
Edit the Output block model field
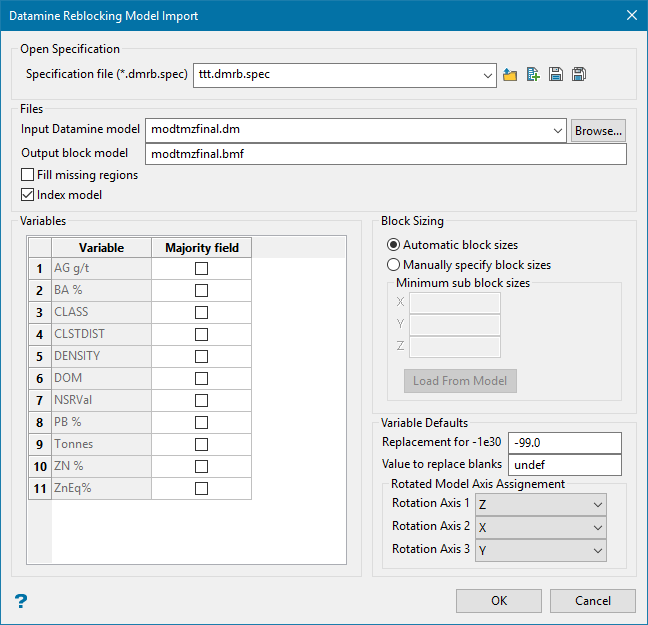click(x=386, y=154)
